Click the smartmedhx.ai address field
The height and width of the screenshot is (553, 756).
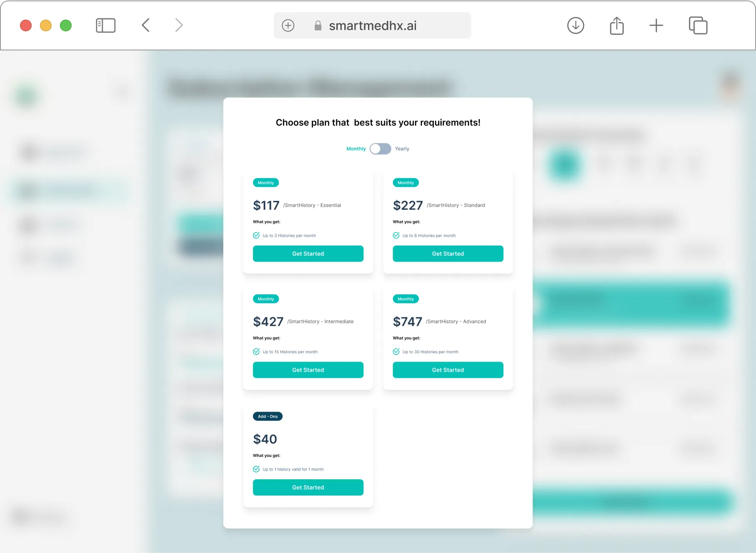pos(373,25)
